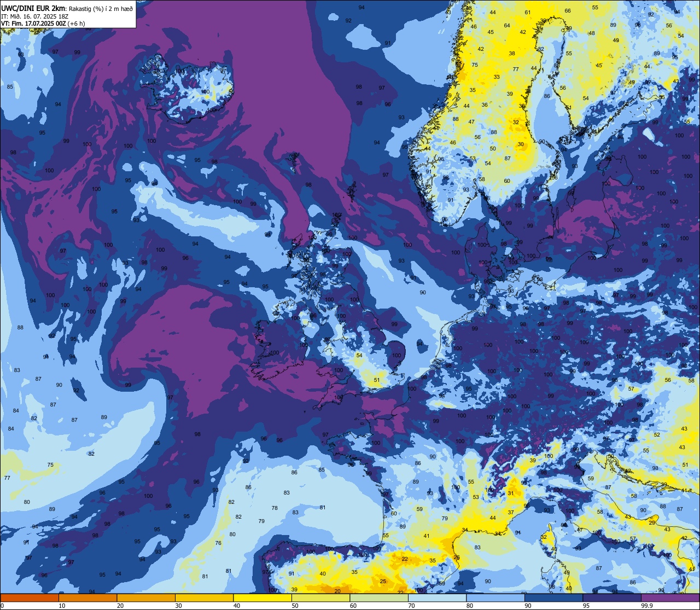
Task: Pick the 30–40 golden legend swatch
Action: pyautogui.click(x=204, y=597)
